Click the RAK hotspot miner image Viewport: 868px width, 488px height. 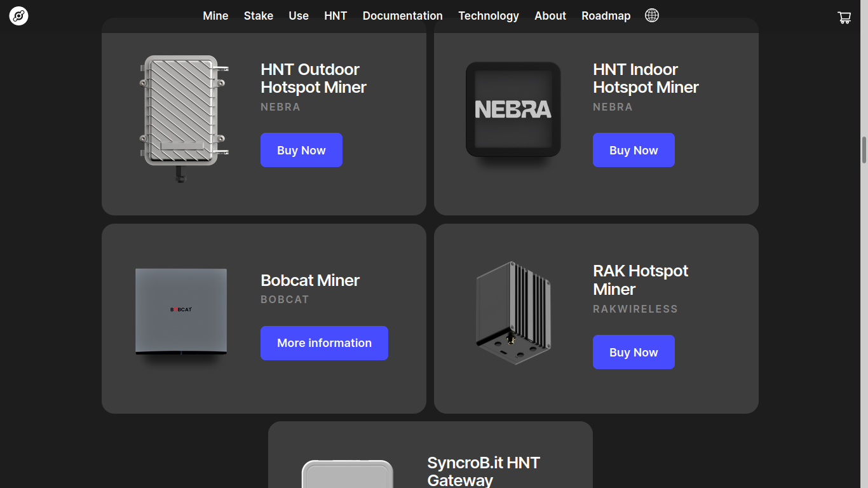tap(513, 313)
